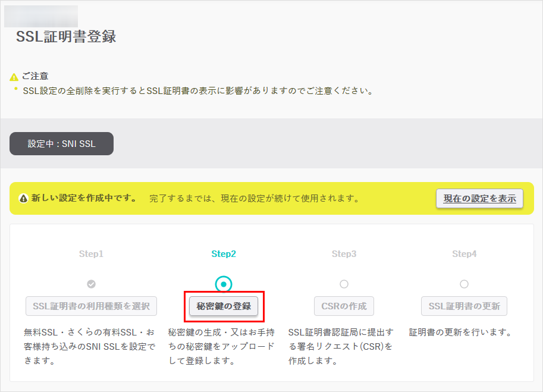Select the Step3 step label
543x392 pixels.
pyautogui.click(x=344, y=253)
